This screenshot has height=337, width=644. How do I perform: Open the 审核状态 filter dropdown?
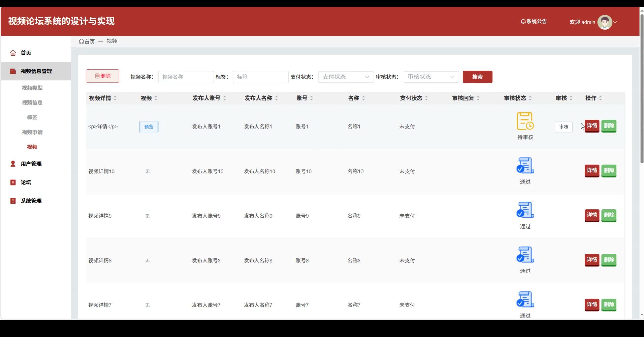point(431,77)
